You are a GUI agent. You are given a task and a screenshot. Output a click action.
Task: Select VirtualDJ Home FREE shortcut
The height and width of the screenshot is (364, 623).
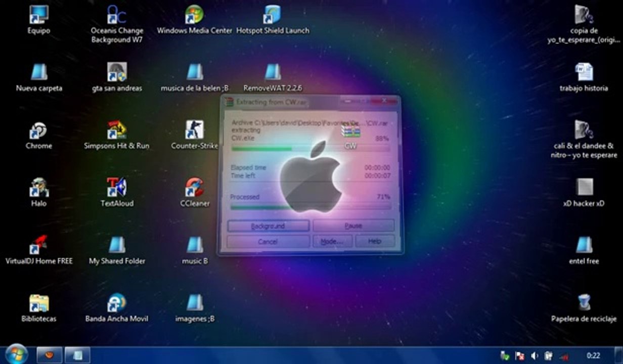(x=39, y=251)
